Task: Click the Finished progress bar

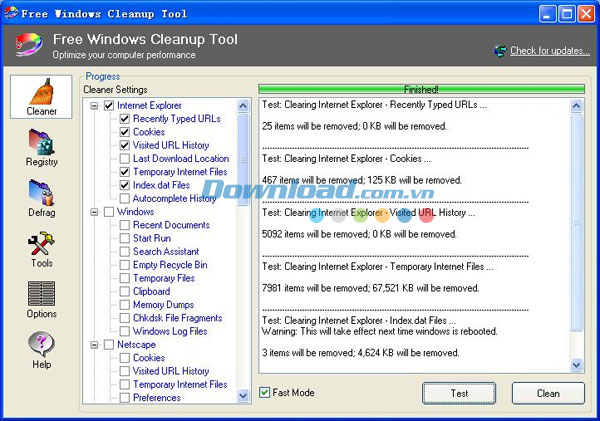Action: [421, 90]
